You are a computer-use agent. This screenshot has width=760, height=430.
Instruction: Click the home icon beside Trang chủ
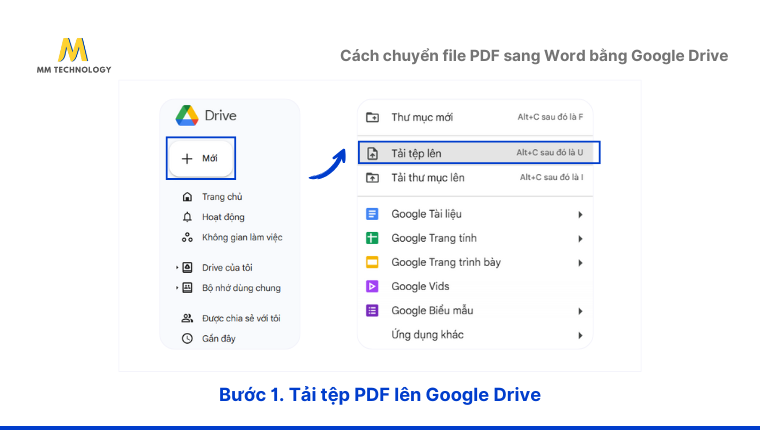point(187,197)
